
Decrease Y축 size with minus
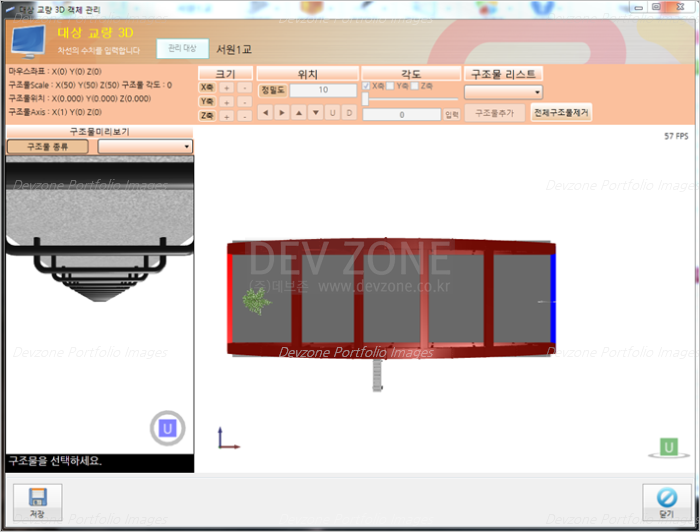point(244,102)
